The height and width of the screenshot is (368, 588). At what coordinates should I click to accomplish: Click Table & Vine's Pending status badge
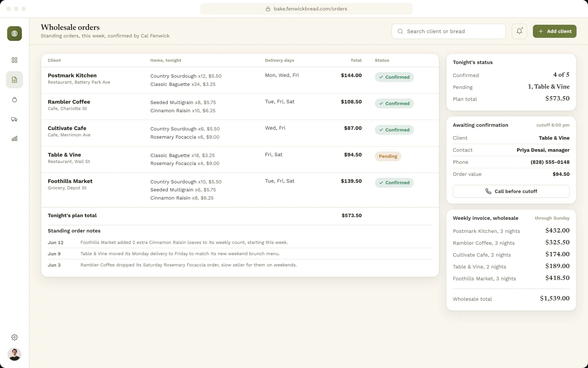(388, 156)
